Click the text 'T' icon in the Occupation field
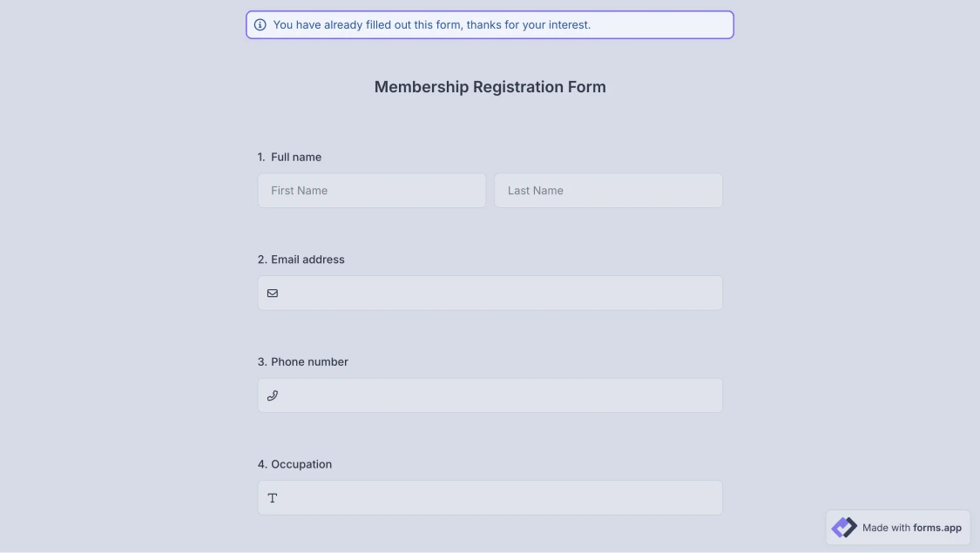 pyautogui.click(x=273, y=498)
